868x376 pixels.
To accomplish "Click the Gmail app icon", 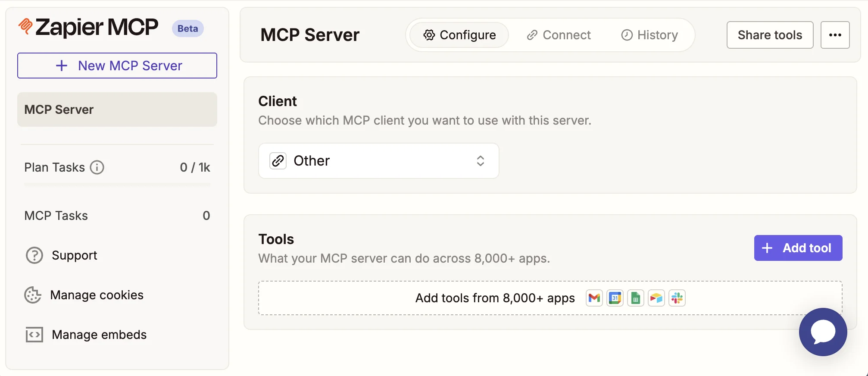I will pyautogui.click(x=594, y=298).
